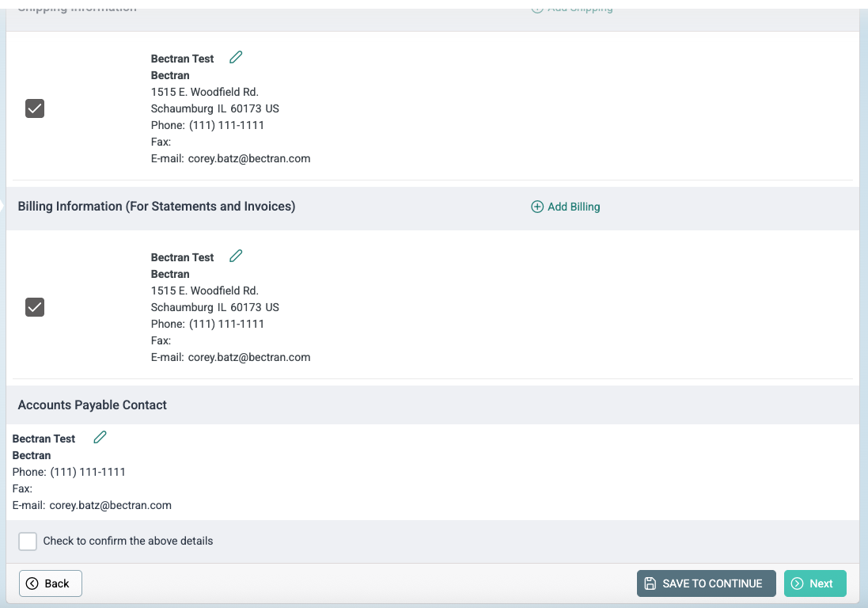Click the billing Fax line

[161, 340]
